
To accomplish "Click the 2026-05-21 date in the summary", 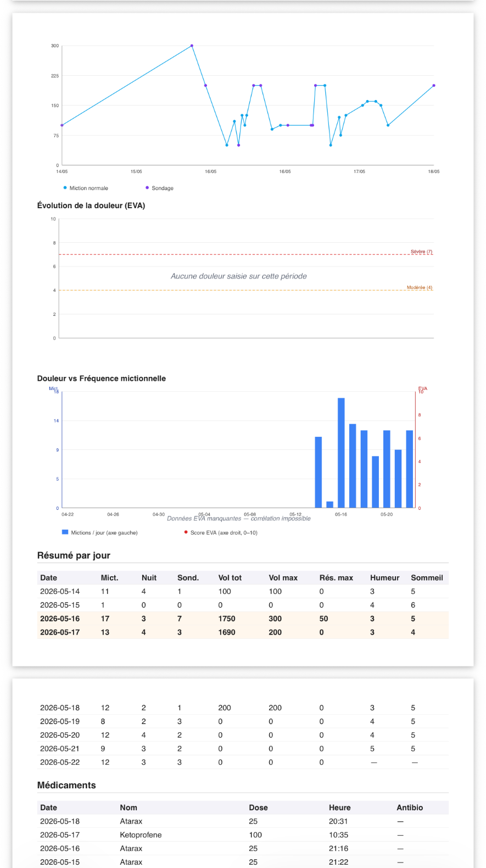I will pyautogui.click(x=60, y=749).
